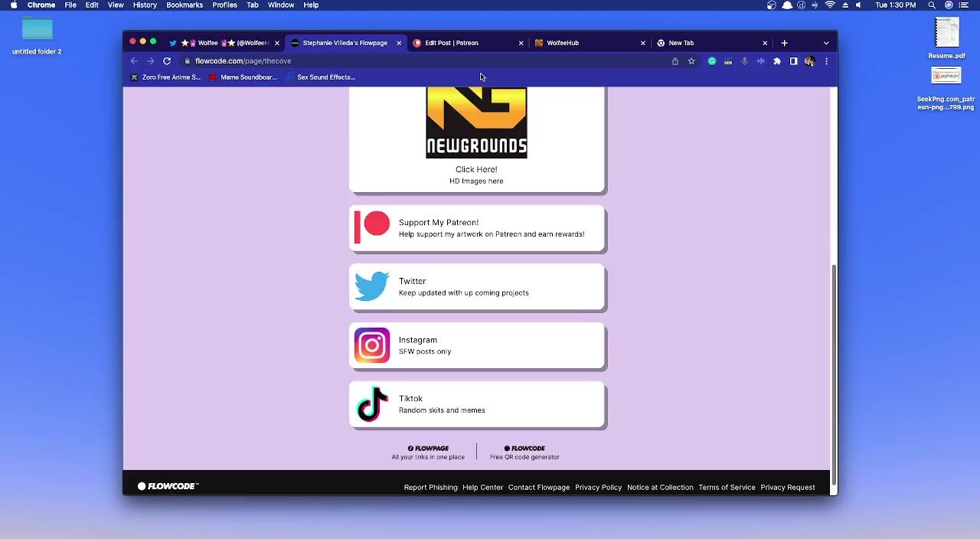Click the share icon in address bar
This screenshot has width=980, height=539.
click(x=675, y=61)
